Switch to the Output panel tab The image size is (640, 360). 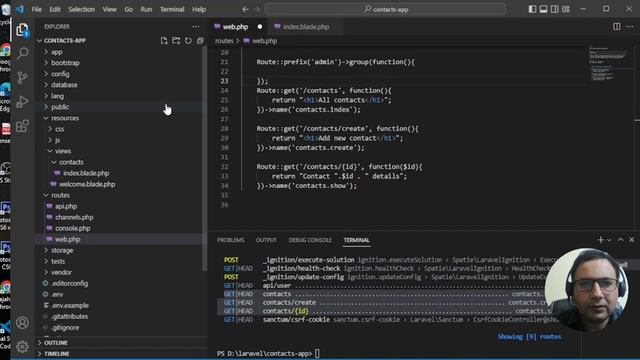pyautogui.click(x=266, y=240)
